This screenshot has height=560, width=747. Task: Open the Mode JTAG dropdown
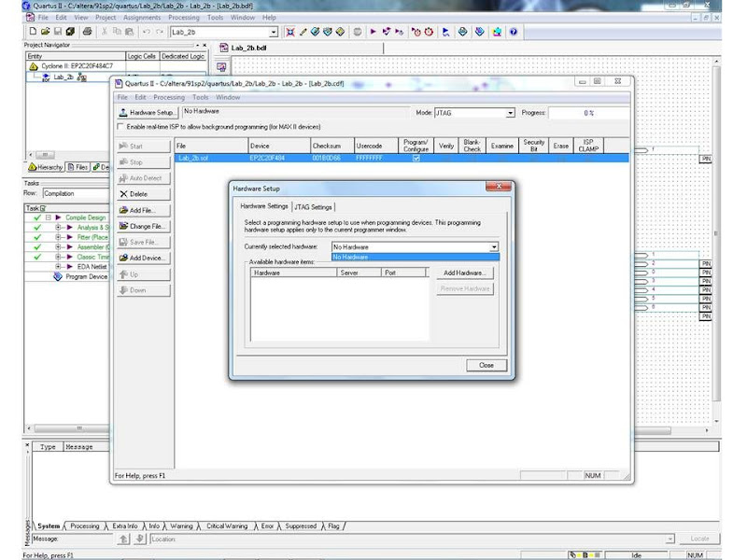tap(510, 113)
